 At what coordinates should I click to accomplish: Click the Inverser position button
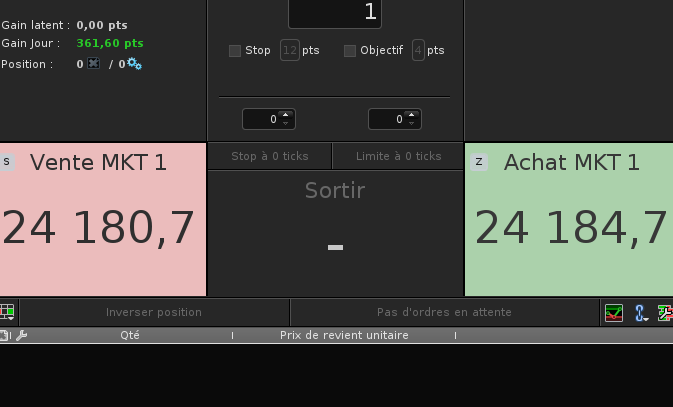(x=154, y=312)
